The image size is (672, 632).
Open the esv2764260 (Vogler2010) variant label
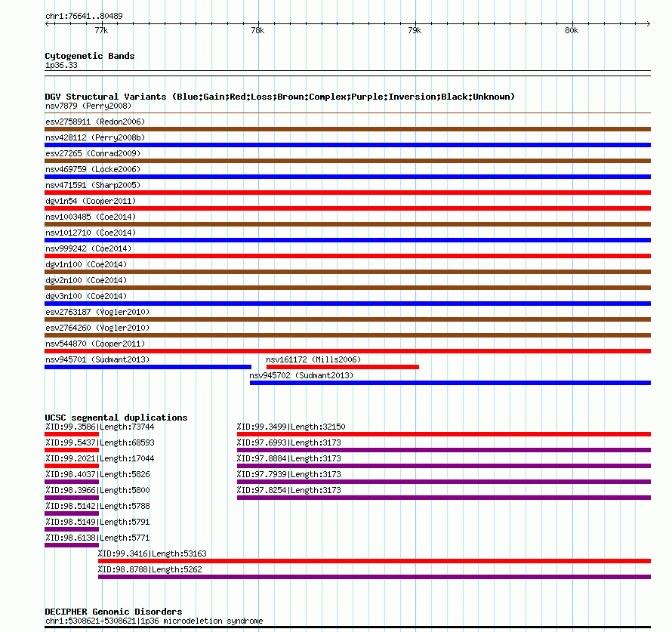coord(97,328)
